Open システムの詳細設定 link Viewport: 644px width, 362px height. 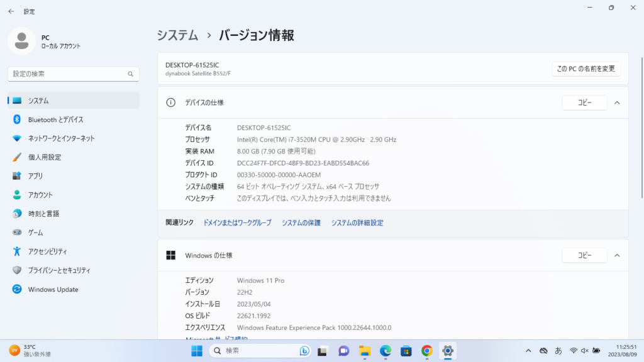357,222
